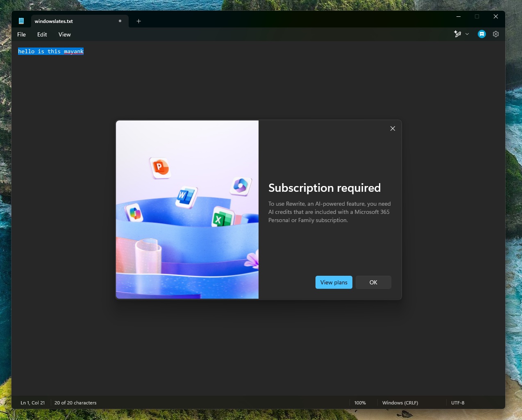Open Notepad settings via gear icon
This screenshot has height=420, width=522.
click(496, 34)
